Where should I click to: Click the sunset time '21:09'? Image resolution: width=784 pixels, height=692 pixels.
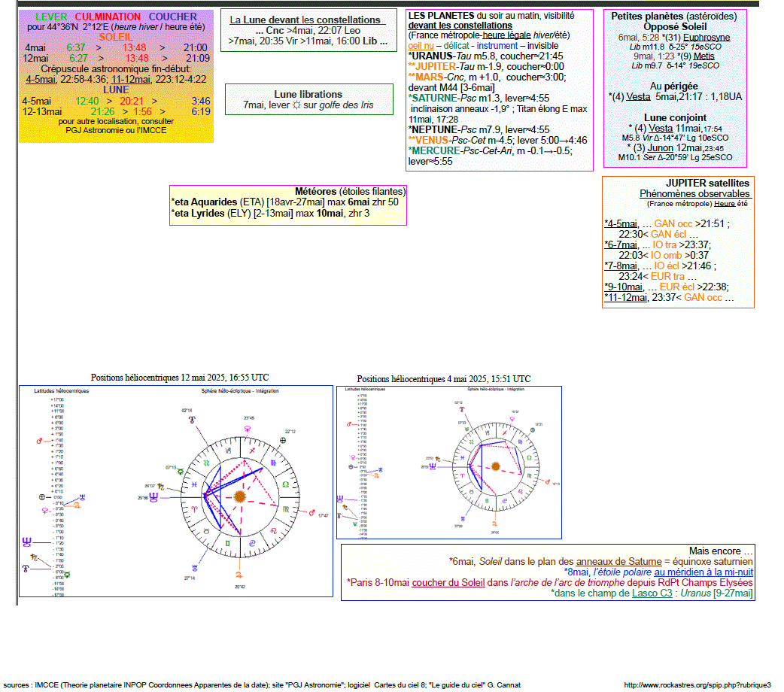[198, 59]
